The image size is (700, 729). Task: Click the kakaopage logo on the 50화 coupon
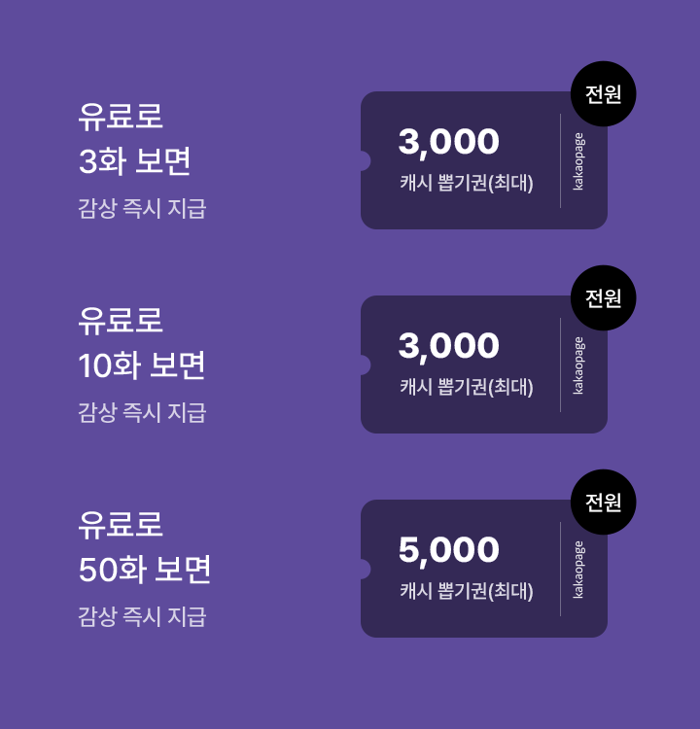tap(578, 570)
